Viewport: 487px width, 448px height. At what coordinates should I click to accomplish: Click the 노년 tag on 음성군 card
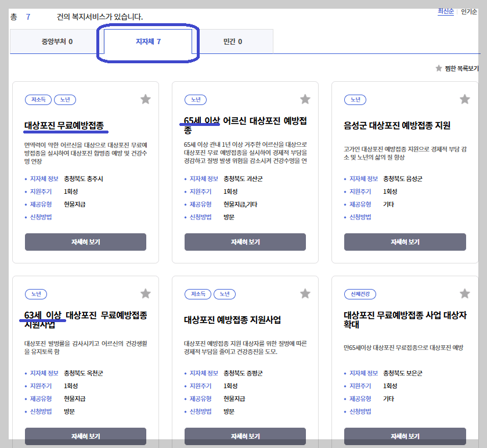pyautogui.click(x=355, y=99)
